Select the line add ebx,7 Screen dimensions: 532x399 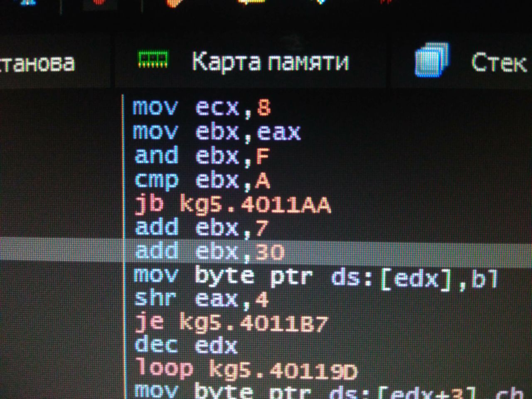click(x=202, y=228)
